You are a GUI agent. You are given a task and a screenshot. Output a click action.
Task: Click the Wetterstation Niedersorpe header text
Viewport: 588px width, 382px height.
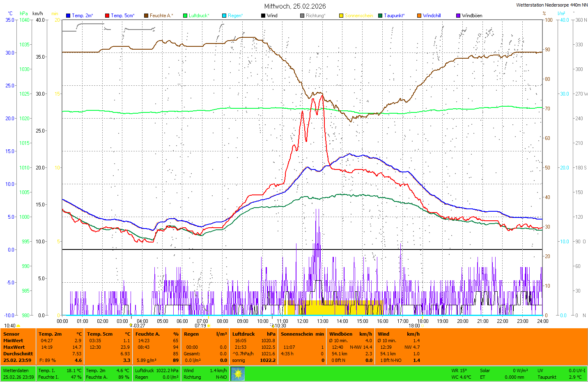551,5
